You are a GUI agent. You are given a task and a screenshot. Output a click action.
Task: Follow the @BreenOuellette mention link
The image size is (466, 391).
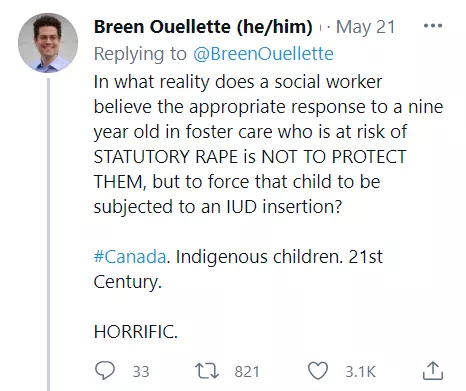tap(263, 54)
